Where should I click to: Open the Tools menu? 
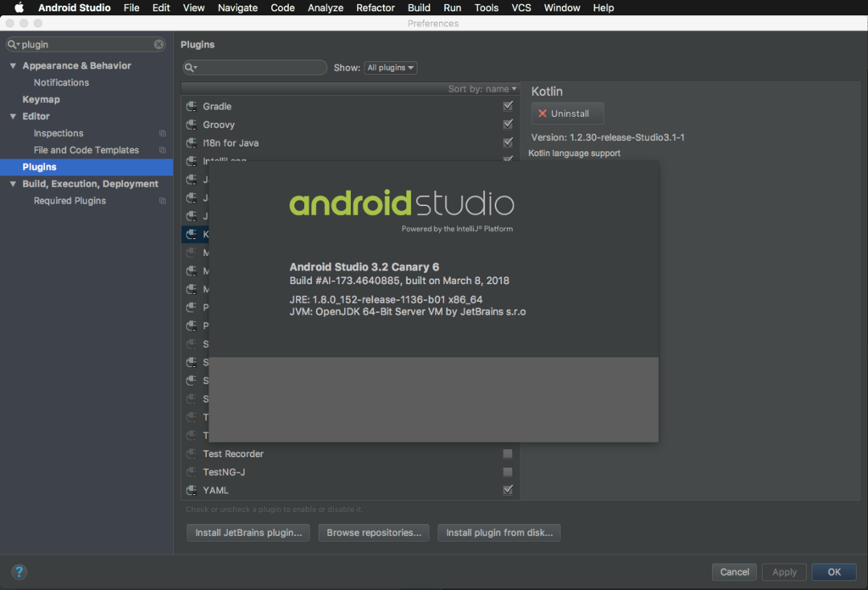pyautogui.click(x=486, y=8)
